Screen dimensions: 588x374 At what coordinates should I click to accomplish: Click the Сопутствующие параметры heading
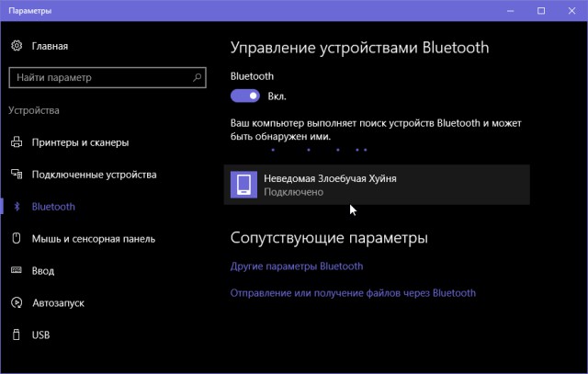[329, 238]
